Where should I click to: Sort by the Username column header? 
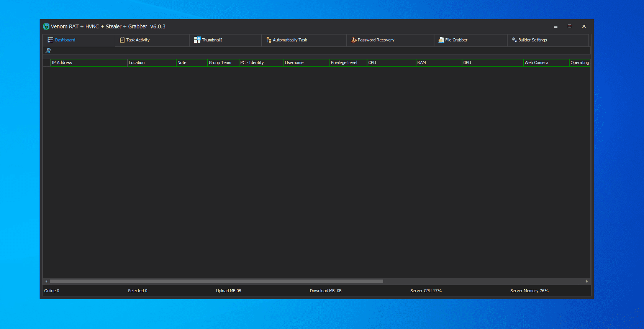click(x=306, y=63)
